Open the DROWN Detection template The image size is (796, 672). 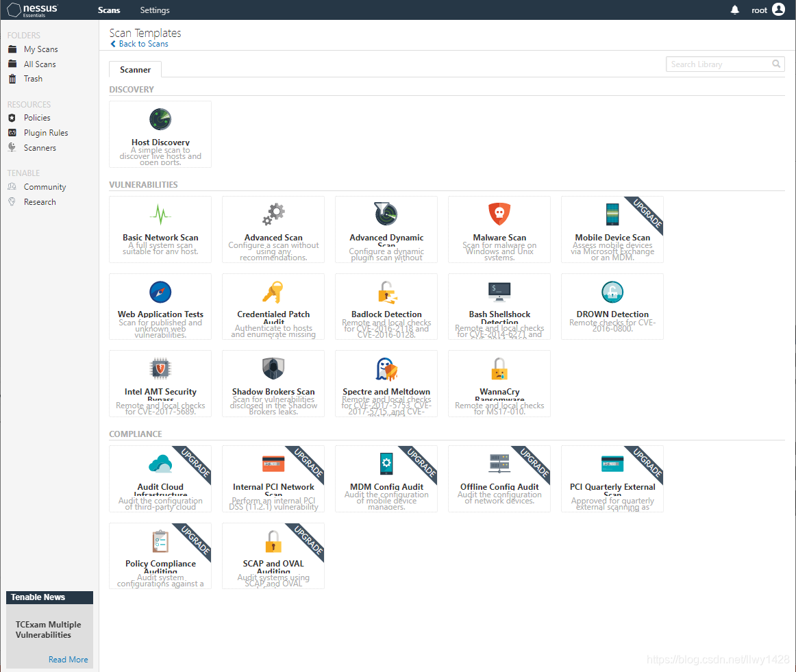point(612,306)
